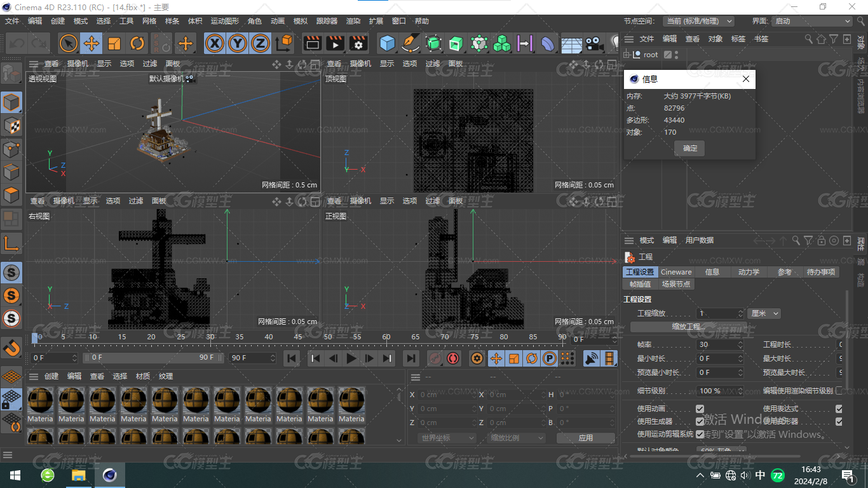Open the green cloner MoGraph icon

pyautogui.click(x=502, y=43)
